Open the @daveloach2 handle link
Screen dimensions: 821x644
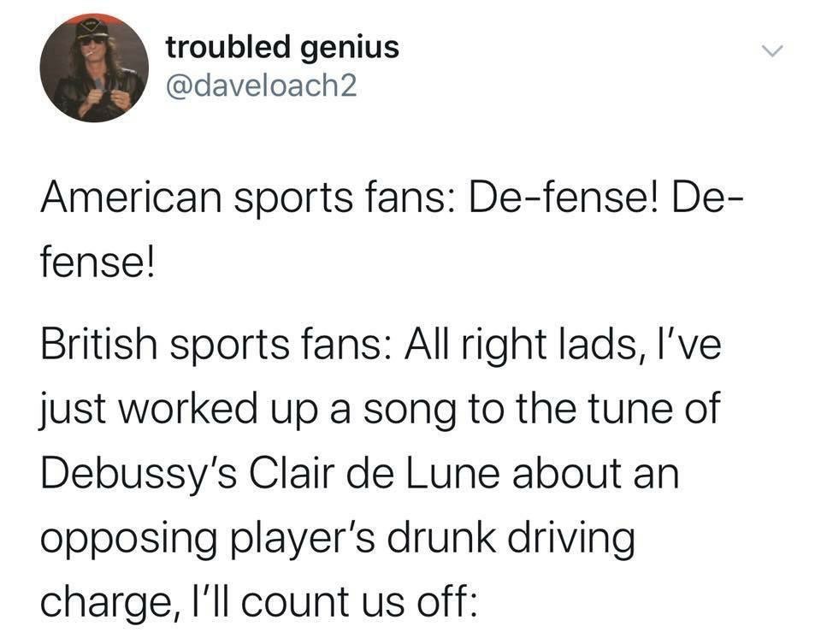(x=261, y=86)
